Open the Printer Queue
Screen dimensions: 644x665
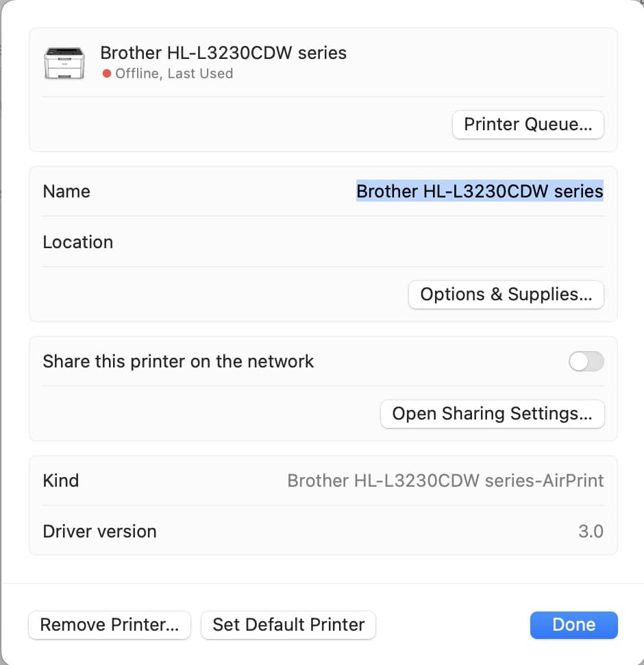[528, 125]
